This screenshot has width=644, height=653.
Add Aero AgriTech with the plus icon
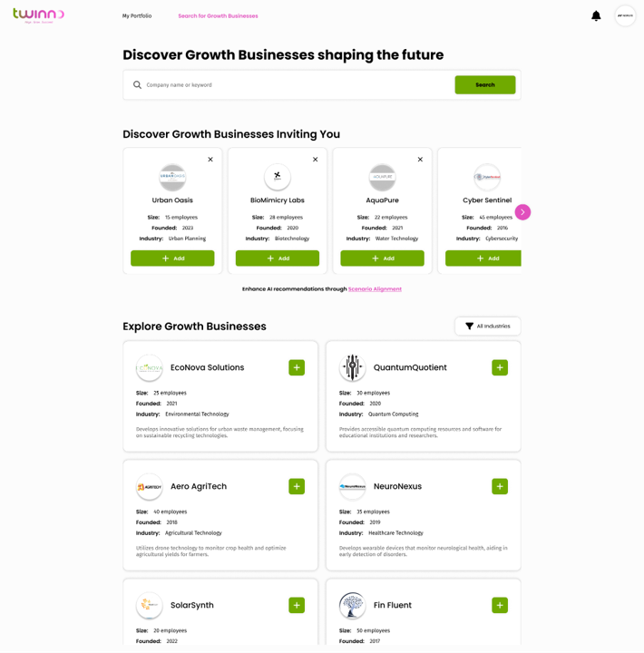pyautogui.click(x=297, y=486)
